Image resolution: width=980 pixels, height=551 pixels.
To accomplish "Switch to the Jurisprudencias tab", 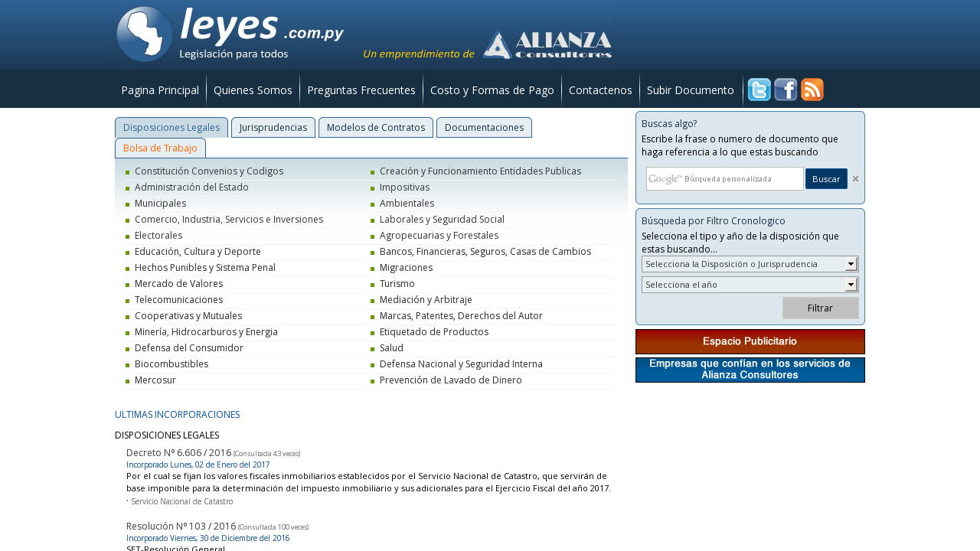I will pos(273,127).
